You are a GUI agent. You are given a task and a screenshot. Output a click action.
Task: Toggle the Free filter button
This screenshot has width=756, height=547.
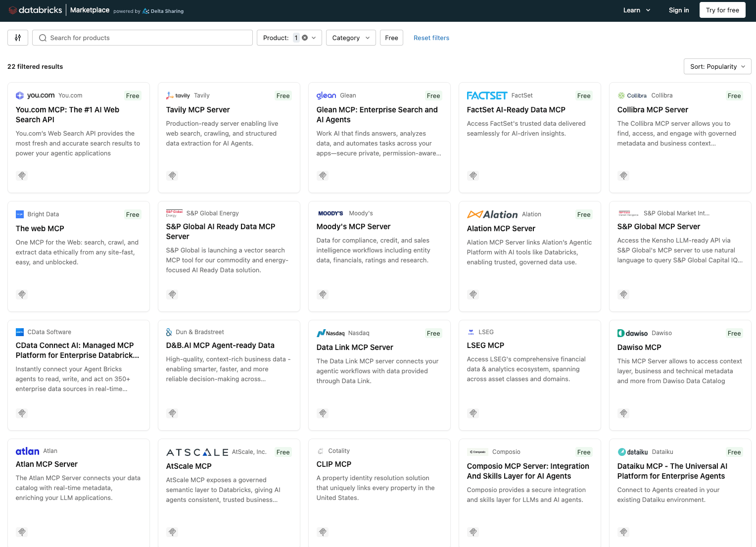[391, 38]
